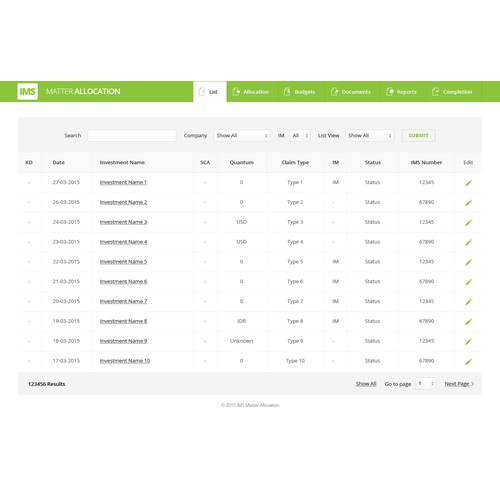Click the 123456 Results text
Viewport: 500px width, 500px height.
coord(47,384)
